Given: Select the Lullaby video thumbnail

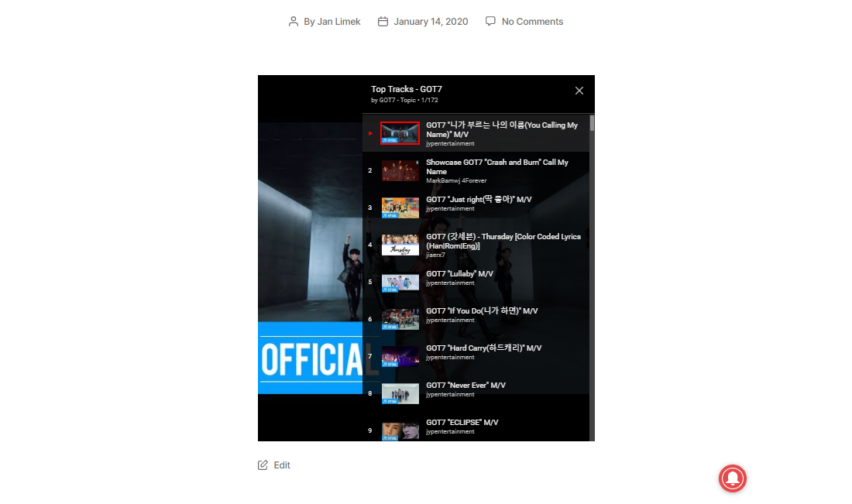Looking at the screenshot, I should (400, 282).
